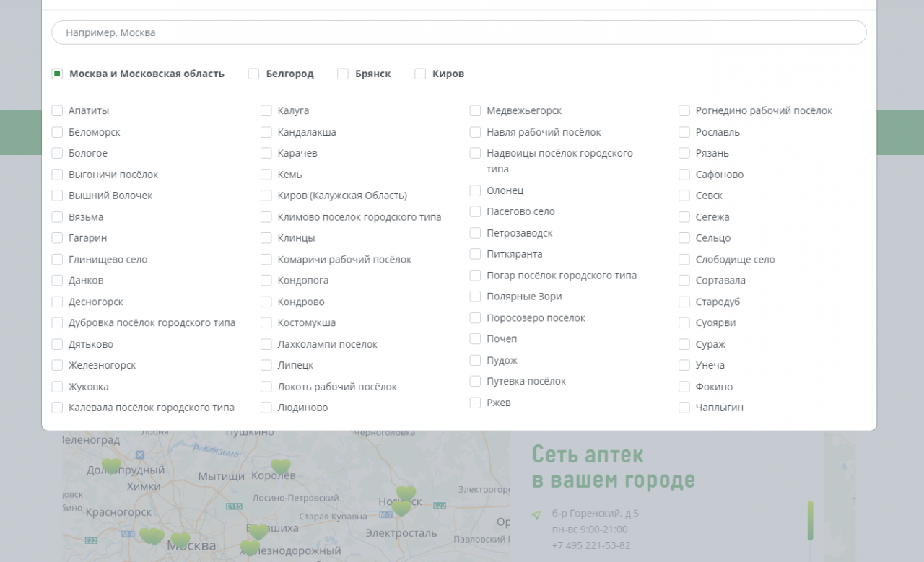The height and width of the screenshot is (562, 924).
Task: Select the Чаплыгин checkbox
Action: 684,408
